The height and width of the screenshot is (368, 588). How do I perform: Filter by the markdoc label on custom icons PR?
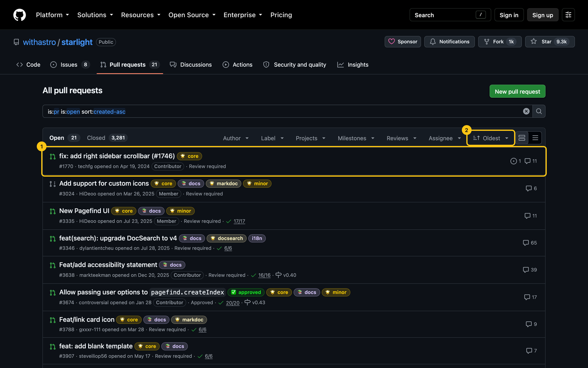click(223, 184)
